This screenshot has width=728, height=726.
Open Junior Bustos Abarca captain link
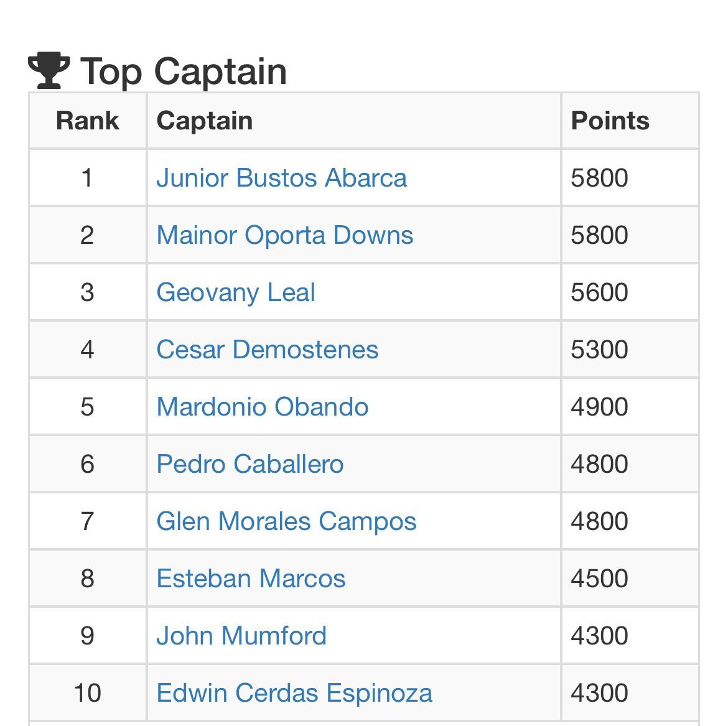coord(281,178)
